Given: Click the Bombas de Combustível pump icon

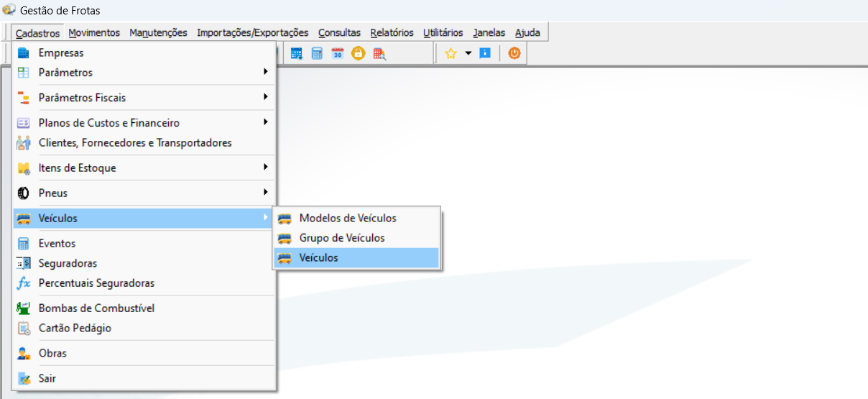Looking at the screenshot, I should tap(24, 308).
